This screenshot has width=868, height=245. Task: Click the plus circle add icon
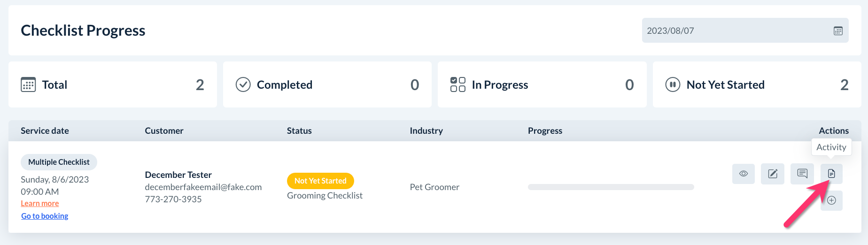[831, 200]
